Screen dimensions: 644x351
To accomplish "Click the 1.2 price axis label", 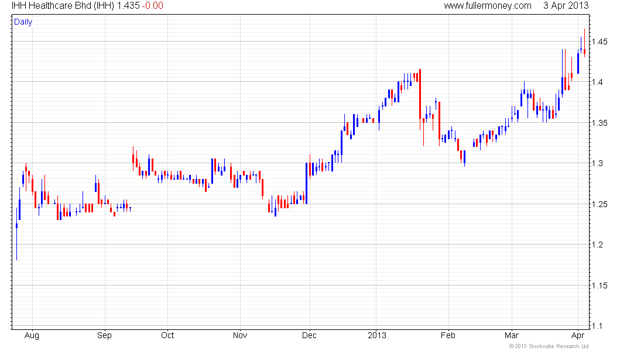I will (x=597, y=245).
